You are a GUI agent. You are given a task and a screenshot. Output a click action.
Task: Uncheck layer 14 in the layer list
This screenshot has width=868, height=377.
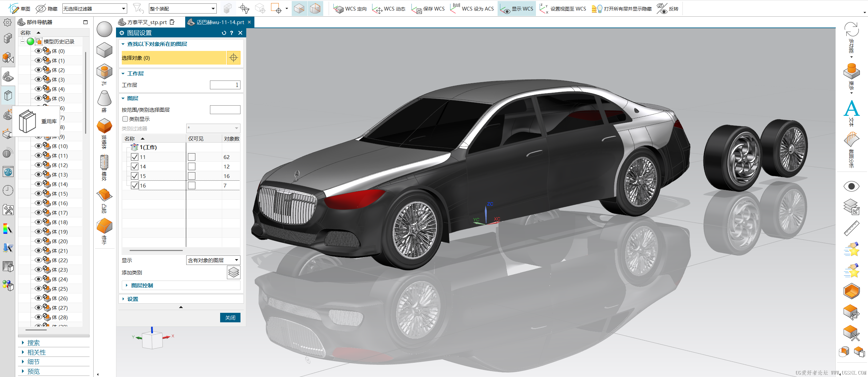(x=135, y=166)
